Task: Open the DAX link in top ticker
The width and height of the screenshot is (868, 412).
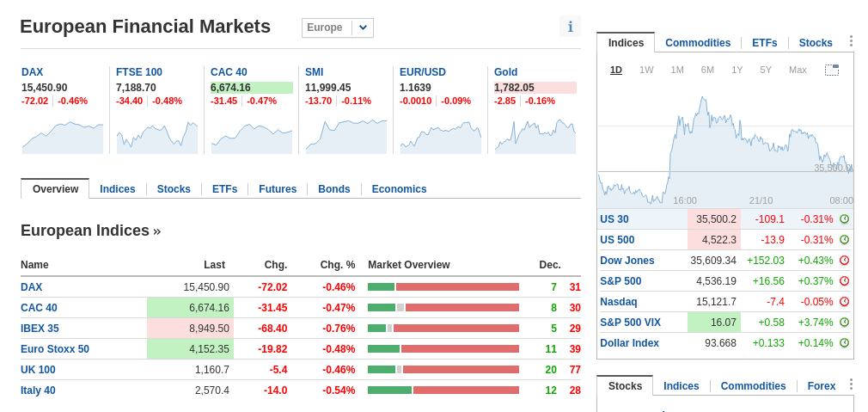Action: tap(32, 72)
